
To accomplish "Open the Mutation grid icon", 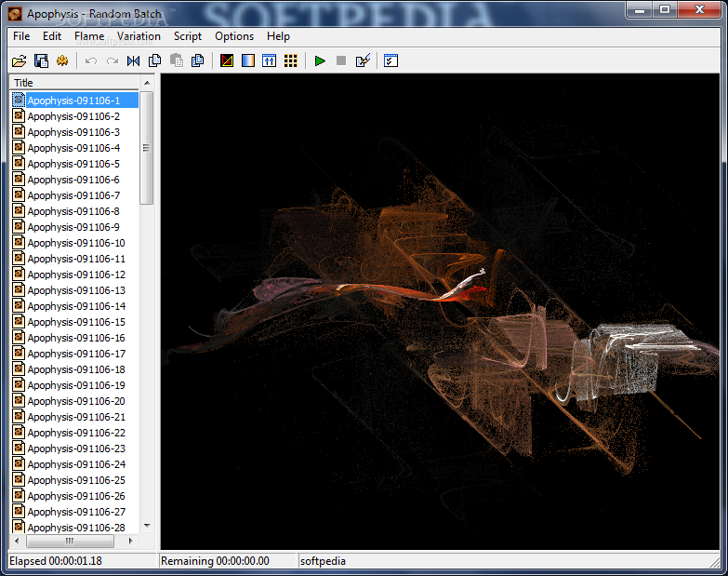I will (x=291, y=60).
